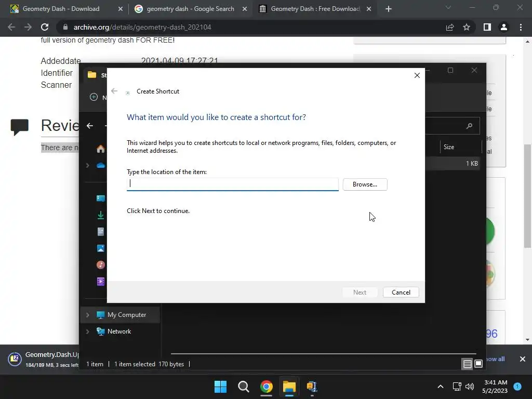Viewport: 532px width, 399px height.
Task: Open volume tray icon
Action: point(470,387)
